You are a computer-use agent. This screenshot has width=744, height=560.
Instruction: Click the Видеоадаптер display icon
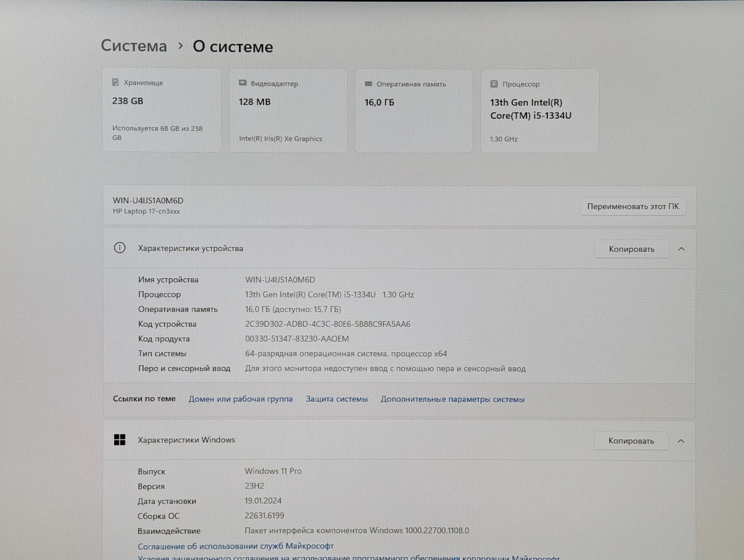[x=243, y=83]
